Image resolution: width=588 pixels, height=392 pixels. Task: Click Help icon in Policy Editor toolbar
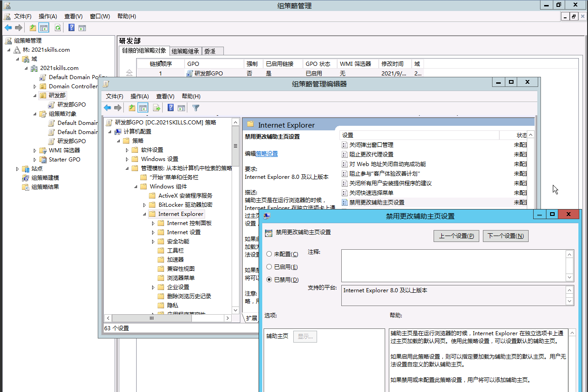(171, 108)
